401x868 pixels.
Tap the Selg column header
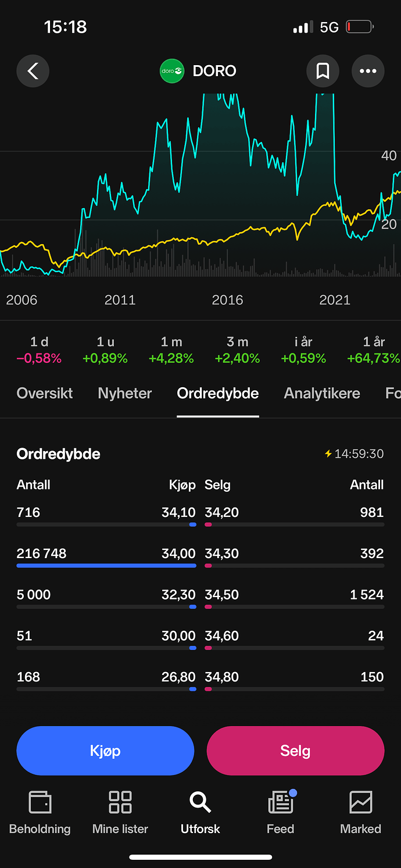pos(217,485)
